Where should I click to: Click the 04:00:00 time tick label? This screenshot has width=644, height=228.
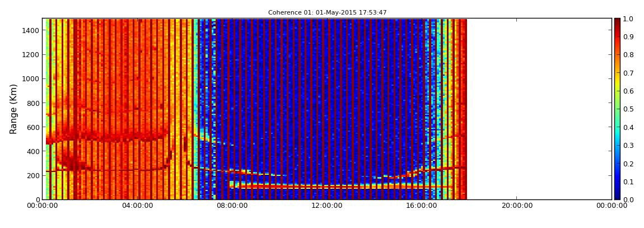tap(137, 206)
